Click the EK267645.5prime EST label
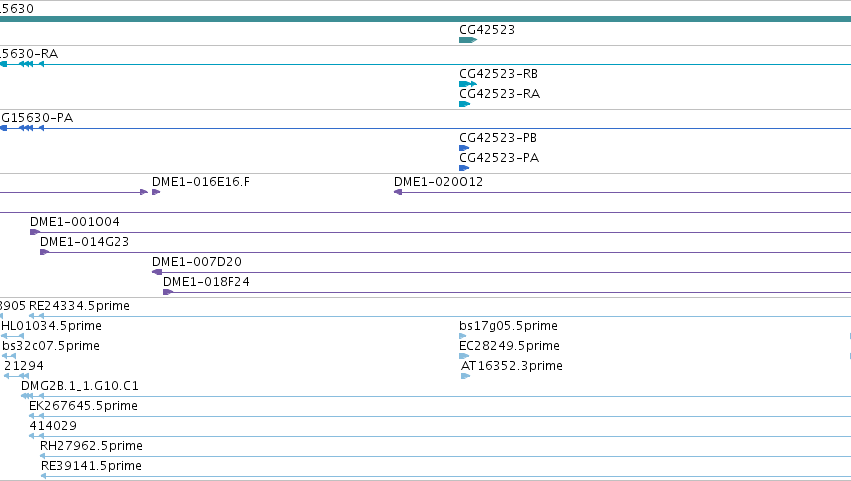The height and width of the screenshot is (481, 851). click(83, 407)
